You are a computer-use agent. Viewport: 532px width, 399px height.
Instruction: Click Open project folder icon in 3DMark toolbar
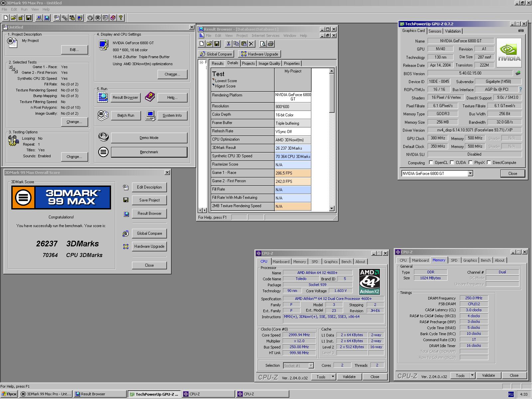click(13, 18)
